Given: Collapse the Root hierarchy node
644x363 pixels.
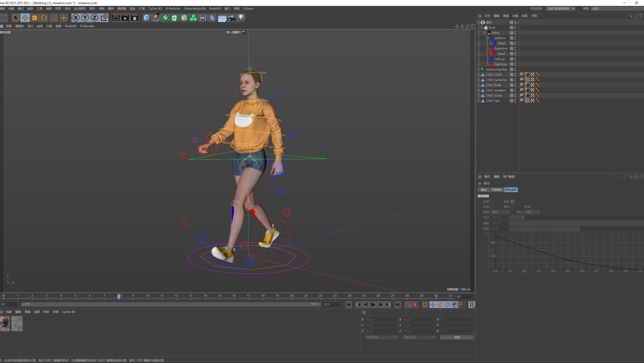Looking at the screenshot, I should coord(482,27).
